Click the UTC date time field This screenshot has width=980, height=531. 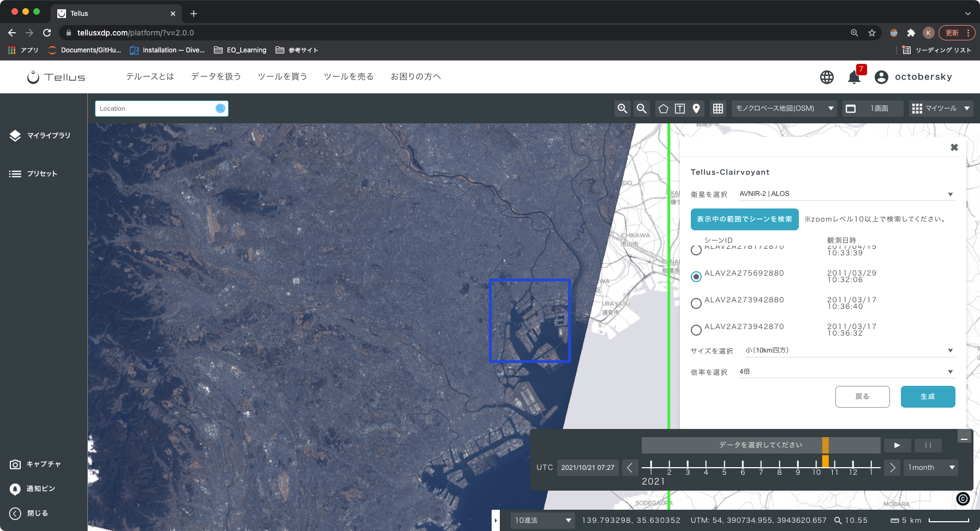(588, 468)
